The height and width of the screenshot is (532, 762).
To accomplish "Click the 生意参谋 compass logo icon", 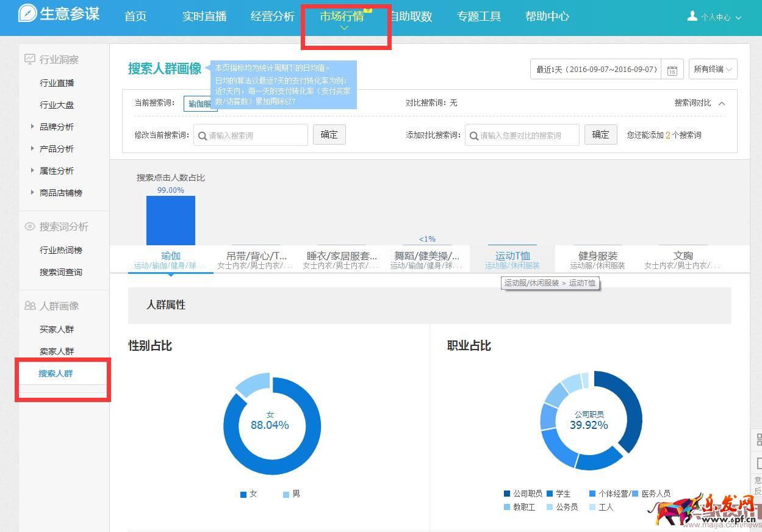I will [27, 13].
